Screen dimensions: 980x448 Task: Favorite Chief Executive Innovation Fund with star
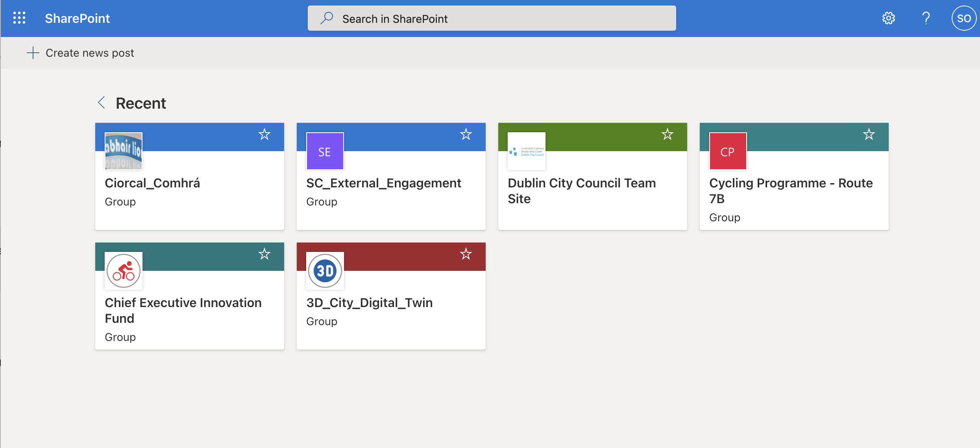pyautogui.click(x=264, y=254)
